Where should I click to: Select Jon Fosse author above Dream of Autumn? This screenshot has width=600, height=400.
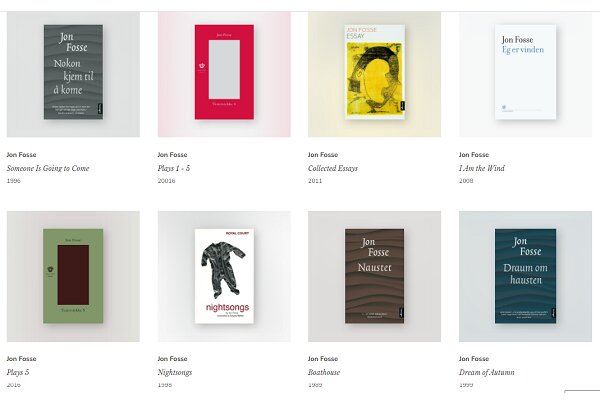coord(474,359)
